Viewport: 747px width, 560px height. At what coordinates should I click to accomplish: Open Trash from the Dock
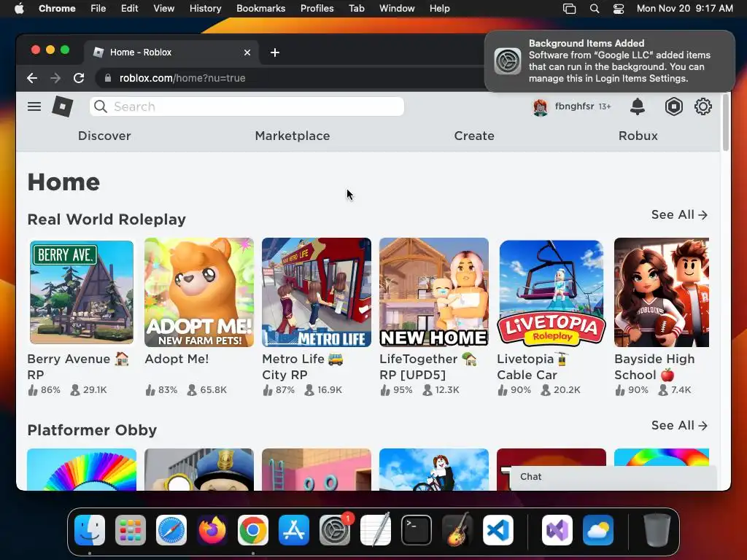tap(657, 530)
